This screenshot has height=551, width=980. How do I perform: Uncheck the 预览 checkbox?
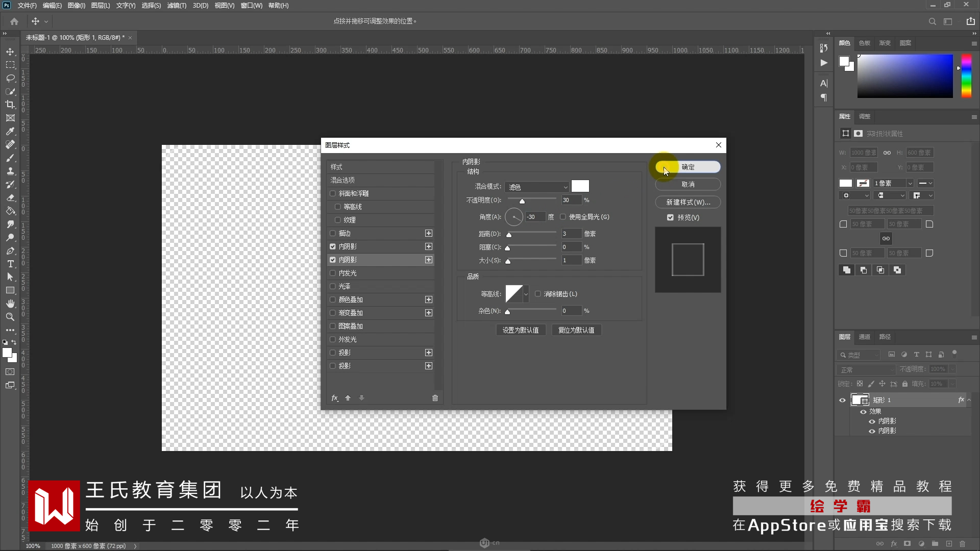[x=670, y=217]
